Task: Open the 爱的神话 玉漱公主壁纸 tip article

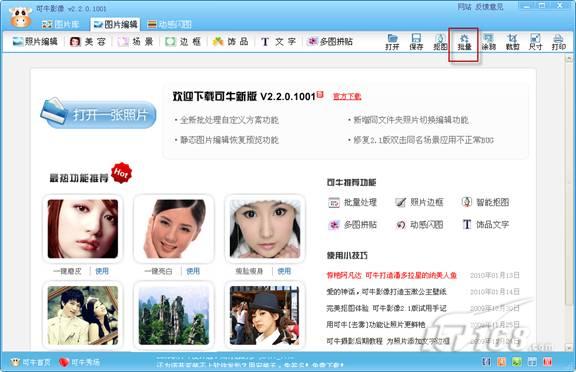Action: 386,292
